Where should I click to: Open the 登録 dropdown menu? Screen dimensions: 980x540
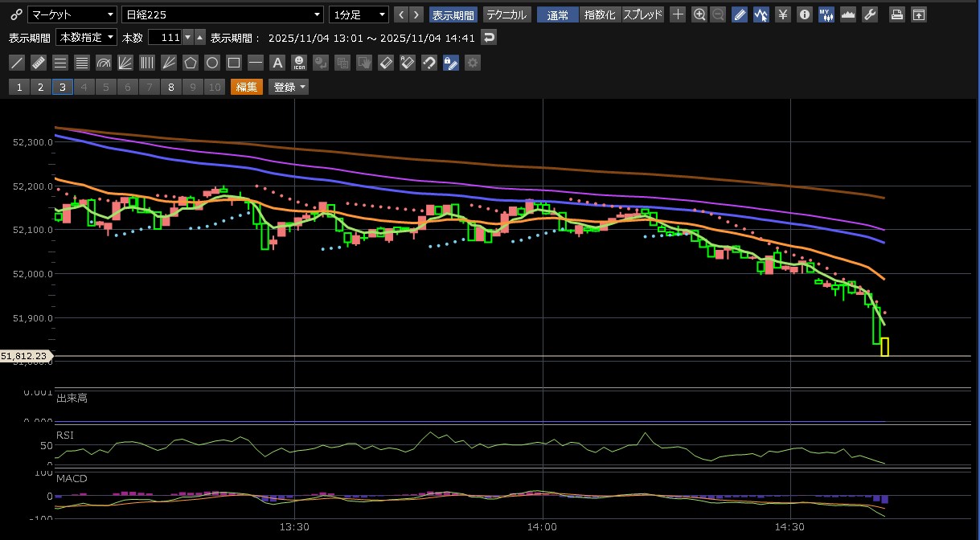[289, 87]
